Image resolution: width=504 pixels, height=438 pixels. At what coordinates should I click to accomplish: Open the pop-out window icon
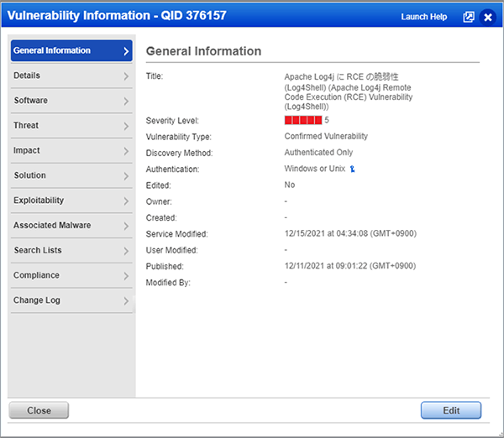click(x=469, y=17)
